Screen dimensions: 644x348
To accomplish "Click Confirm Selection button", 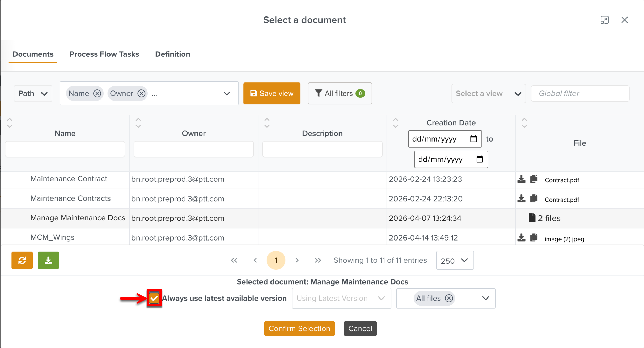I will pyautogui.click(x=299, y=328).
